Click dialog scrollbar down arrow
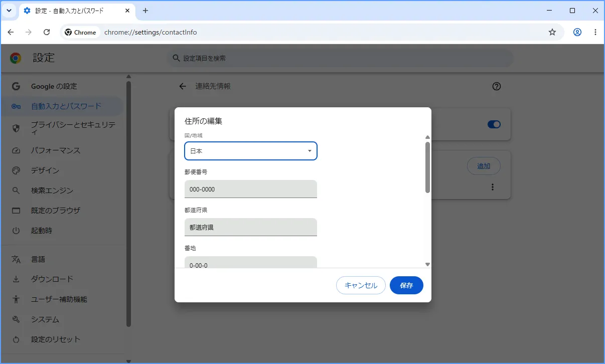The image size is (605, 364). coord(427,264)
